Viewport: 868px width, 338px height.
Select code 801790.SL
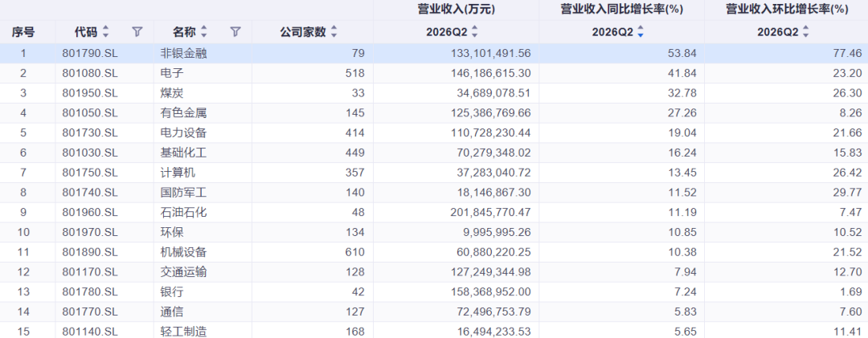pos(90,53)
